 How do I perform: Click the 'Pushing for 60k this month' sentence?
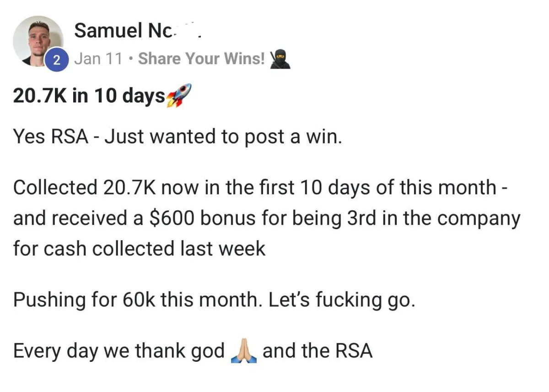(x=138, y=300)
